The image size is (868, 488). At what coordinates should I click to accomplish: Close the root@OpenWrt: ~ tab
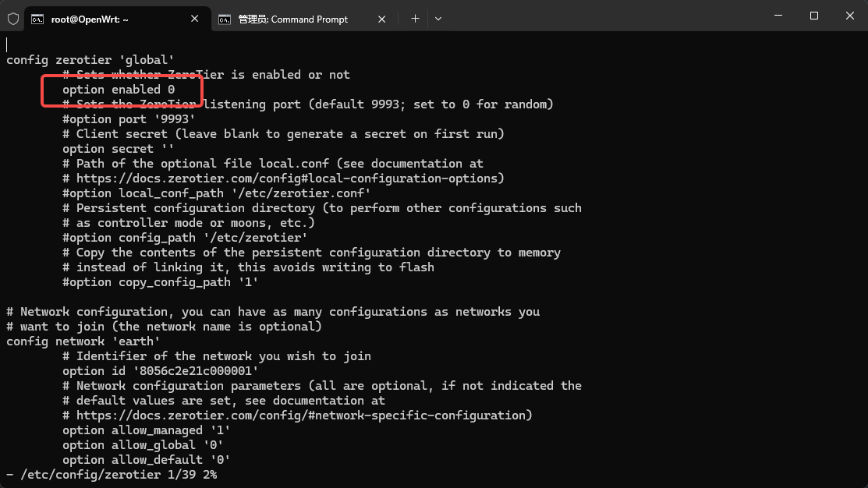pyautogui.click(x=195, y=19)
